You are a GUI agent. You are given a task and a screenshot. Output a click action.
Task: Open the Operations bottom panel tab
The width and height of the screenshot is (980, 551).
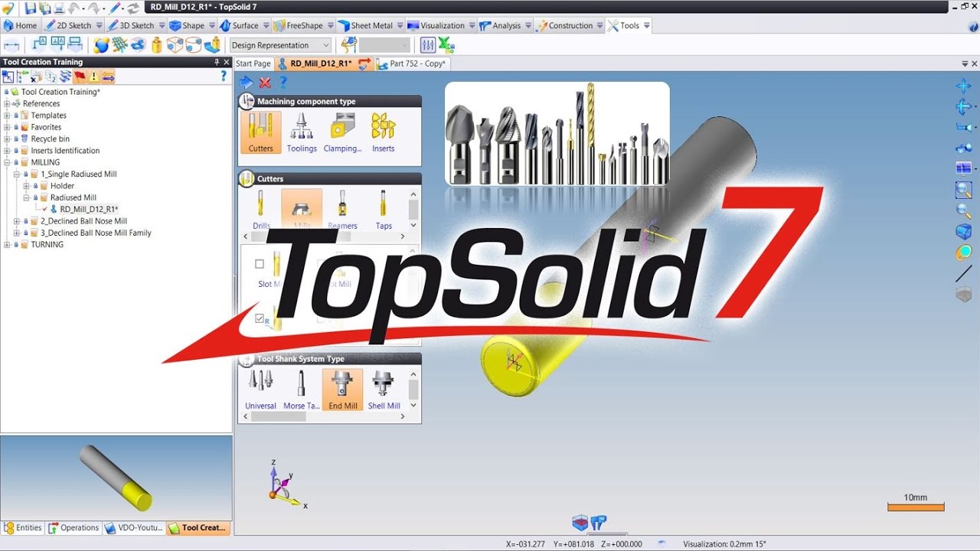coord(73,527)
